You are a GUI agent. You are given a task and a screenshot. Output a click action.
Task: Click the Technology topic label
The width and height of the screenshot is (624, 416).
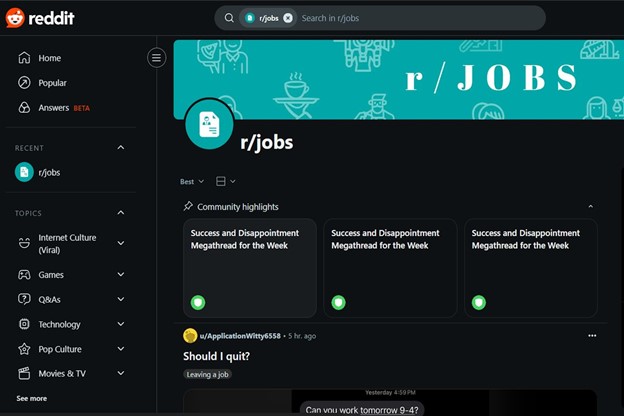59,324
